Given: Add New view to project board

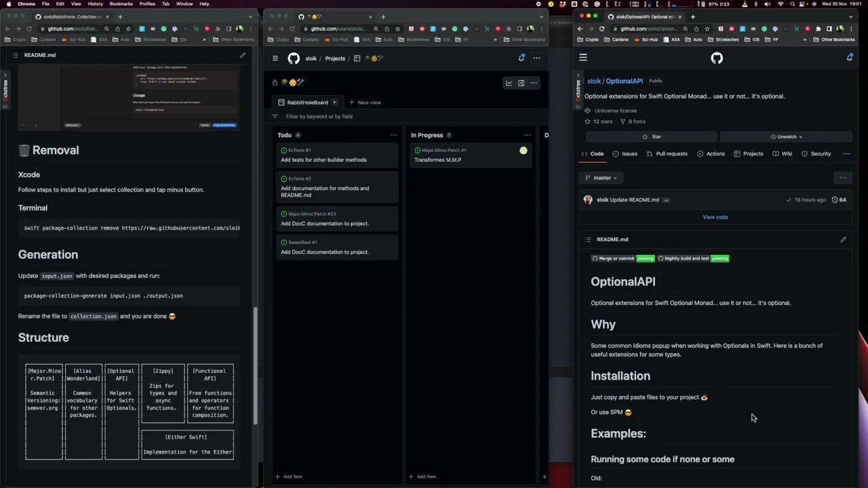Looking at the screenshot, I should point(365,102).
